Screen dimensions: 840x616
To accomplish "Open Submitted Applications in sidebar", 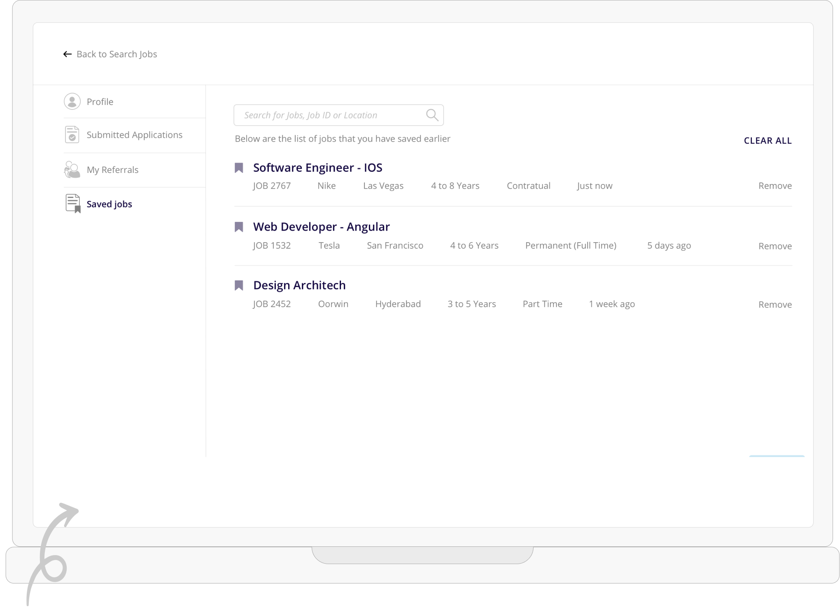I will (134, 135).
